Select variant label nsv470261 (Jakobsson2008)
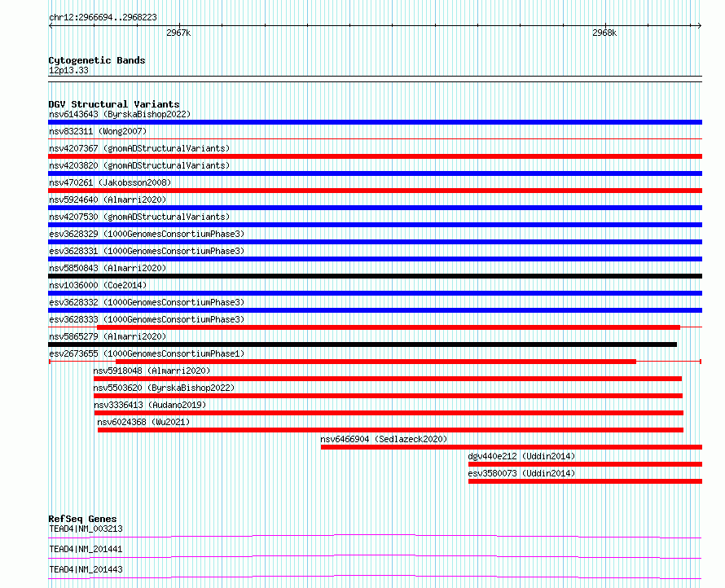Viewport: 725px width, 588px height. click(x=110, y=182)
